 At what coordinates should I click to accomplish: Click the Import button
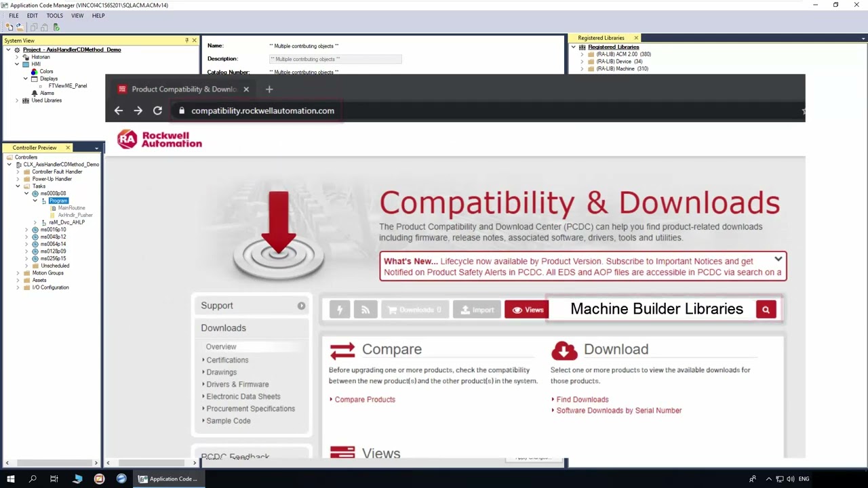click(x=477, y=310)
